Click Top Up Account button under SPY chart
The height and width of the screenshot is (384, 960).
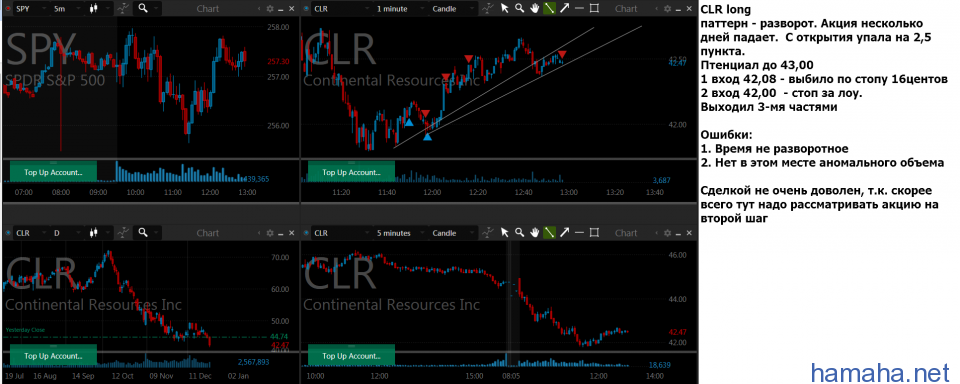(x=53, y=172)
